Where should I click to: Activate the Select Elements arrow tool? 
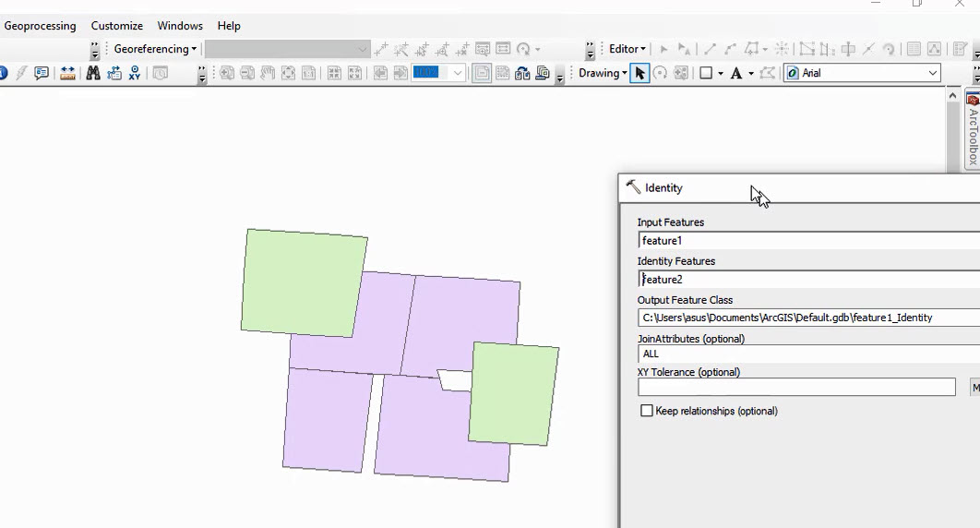639,73
